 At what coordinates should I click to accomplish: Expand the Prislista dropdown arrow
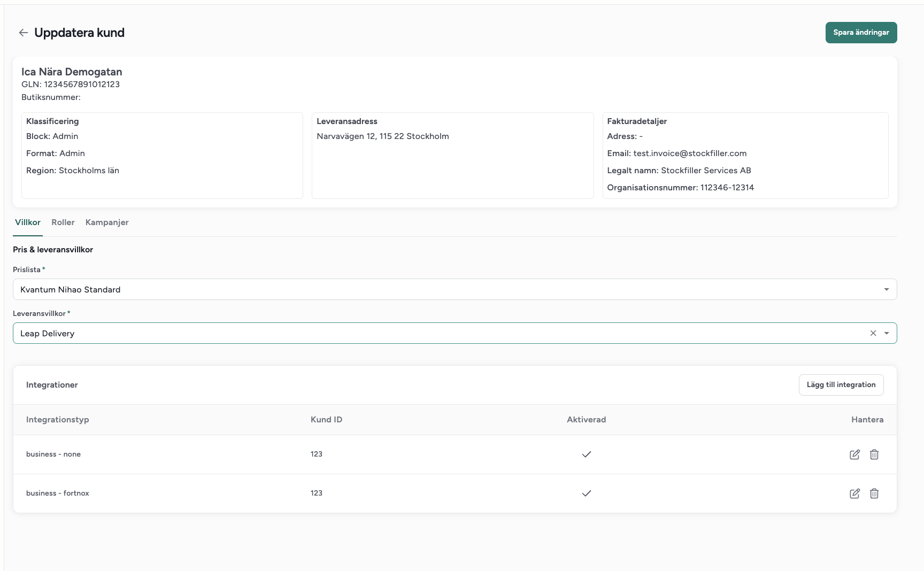[887, 289]
